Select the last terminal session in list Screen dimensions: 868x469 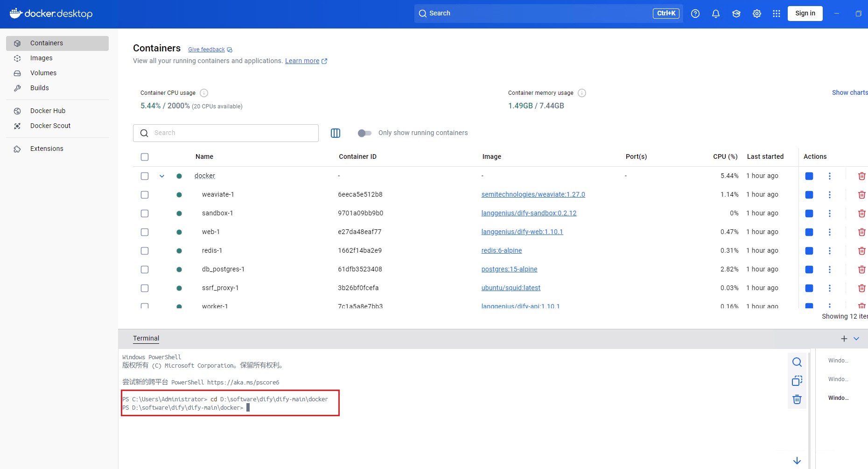coord(839,398)
